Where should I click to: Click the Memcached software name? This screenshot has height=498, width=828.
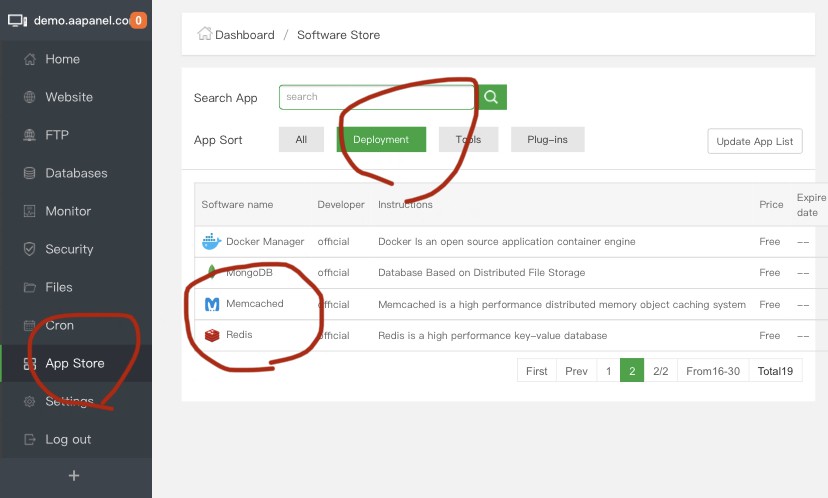pyautogui.click(x=255, y=304)
